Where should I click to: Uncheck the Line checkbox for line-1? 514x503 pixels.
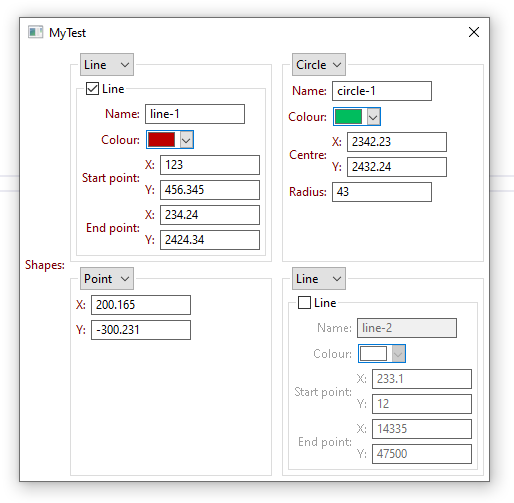pyautogui.click(x=92, y=89)
